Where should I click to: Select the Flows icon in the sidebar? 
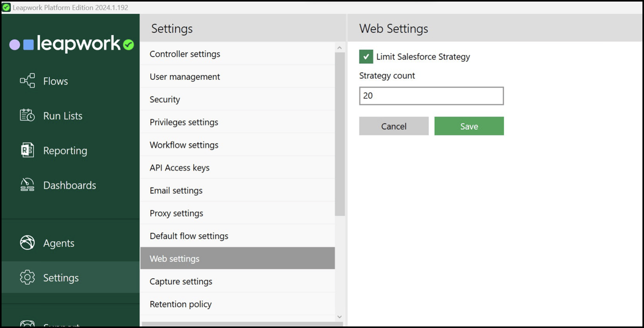point(27,80)
